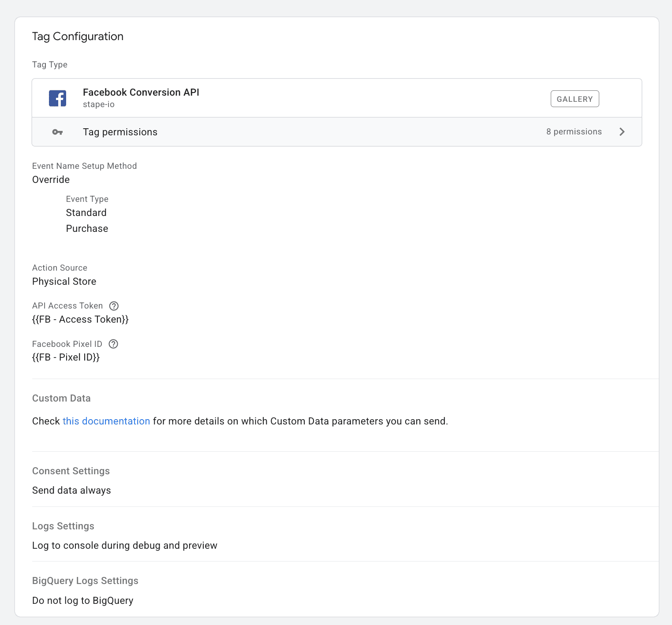Click 'Do not log to BigQuery' value

point(82,601)
